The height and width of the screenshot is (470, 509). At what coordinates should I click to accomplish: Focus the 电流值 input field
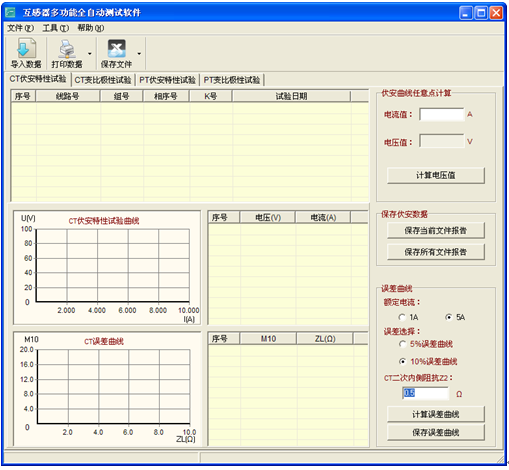(x=442, y=115)
